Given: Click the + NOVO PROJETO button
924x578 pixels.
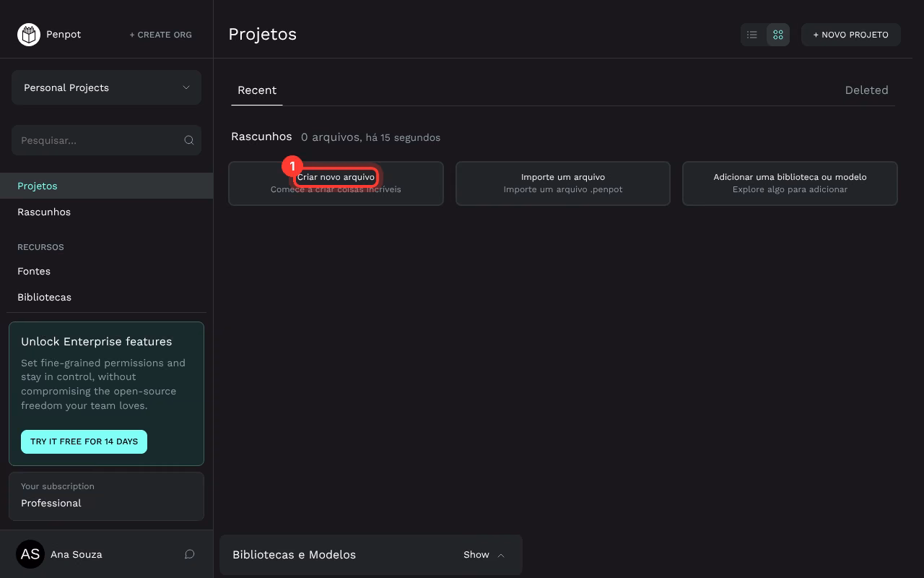Looking at the screenshot, I should 851,35.
